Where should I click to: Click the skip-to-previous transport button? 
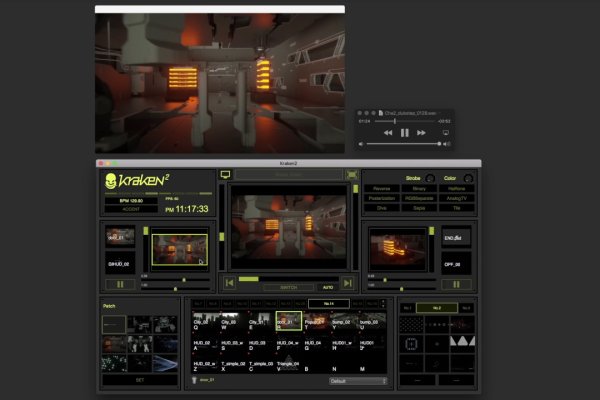(229, 283)
